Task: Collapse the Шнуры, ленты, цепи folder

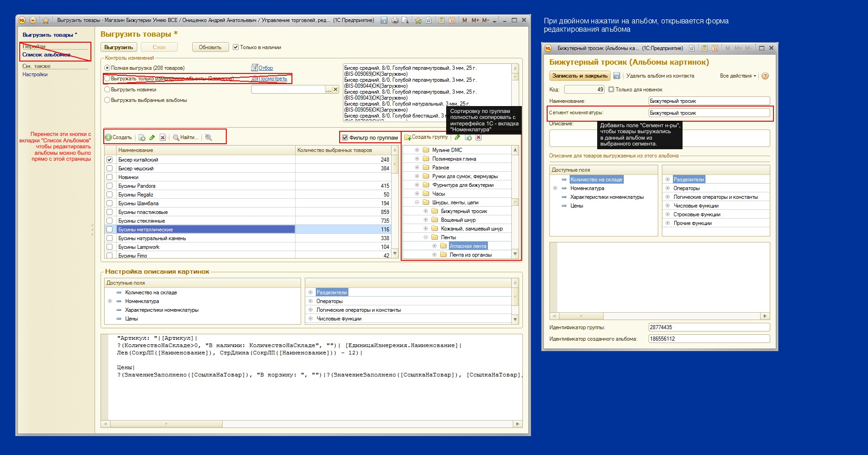Action: coord(417,202)
